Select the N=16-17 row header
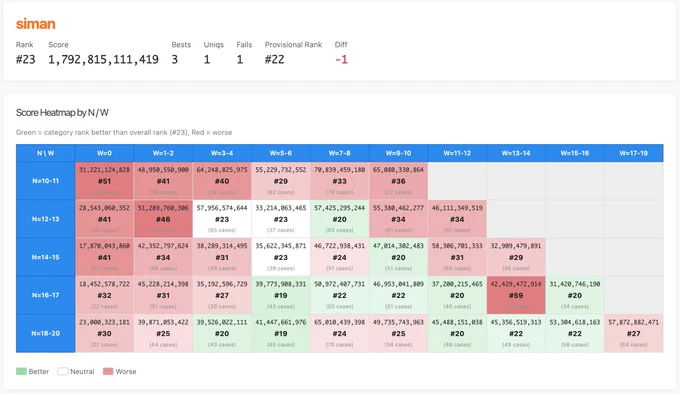Image resolution: width=680 pixels, height=394 pixels. [46, 295]
